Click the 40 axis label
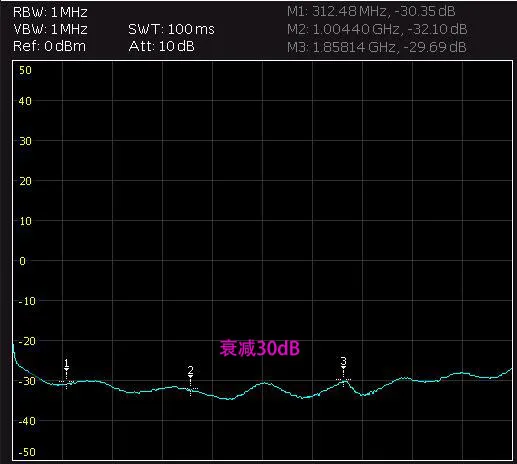517x464 pixels. (25, 101)
